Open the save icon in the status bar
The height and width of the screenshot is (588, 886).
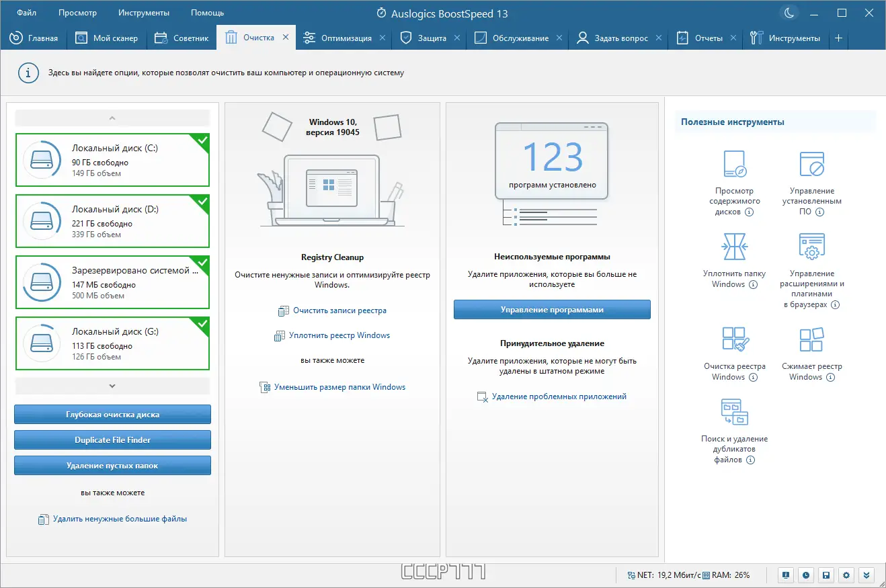825,575
